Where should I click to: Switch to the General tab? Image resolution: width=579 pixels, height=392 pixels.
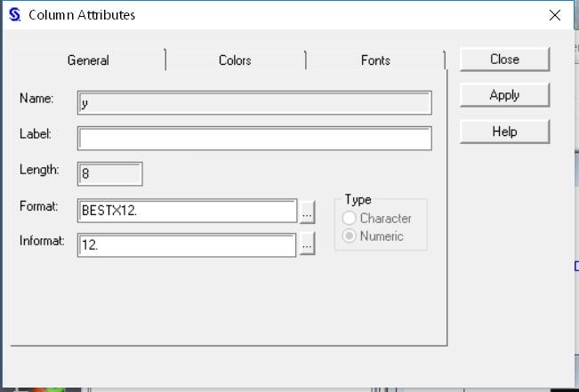click(x=88, y=60)
